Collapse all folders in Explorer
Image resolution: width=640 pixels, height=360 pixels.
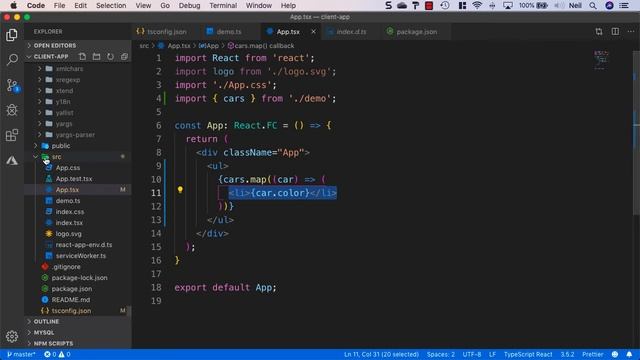(x=124, y=56)
